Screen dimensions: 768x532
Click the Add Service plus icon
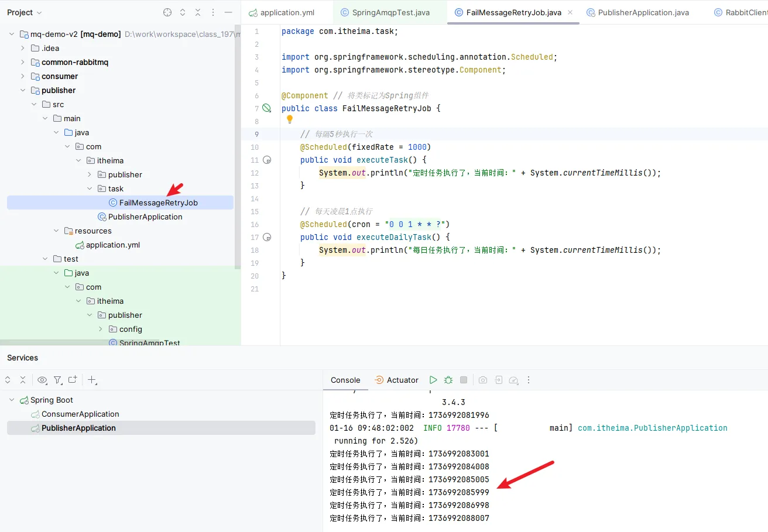click(x=92, y=380)
